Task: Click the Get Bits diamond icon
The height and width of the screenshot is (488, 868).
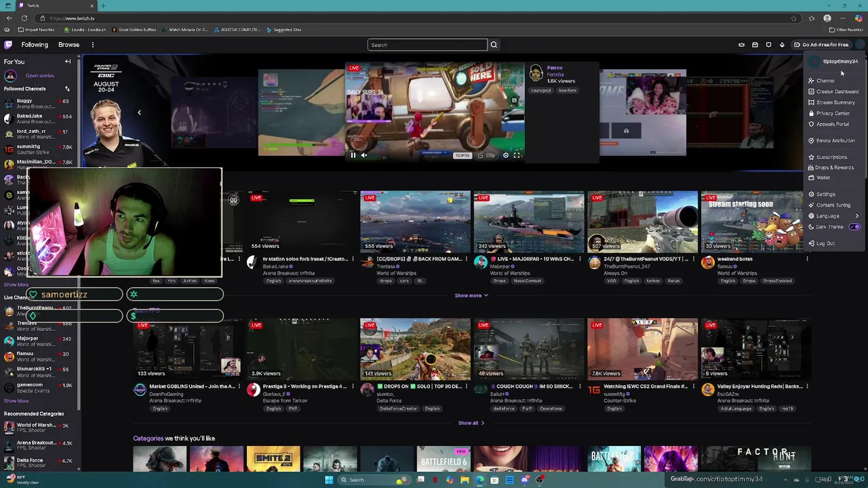Action: 782,45
